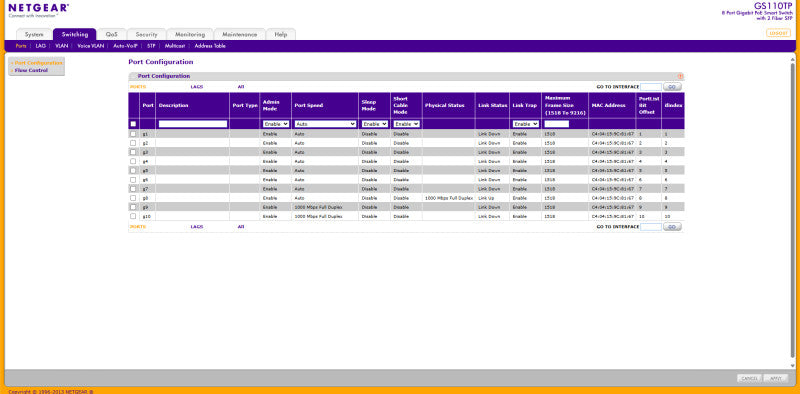Select the Switching tab
This screenshot has height=394, width=800.
click(x=74, y=34)
